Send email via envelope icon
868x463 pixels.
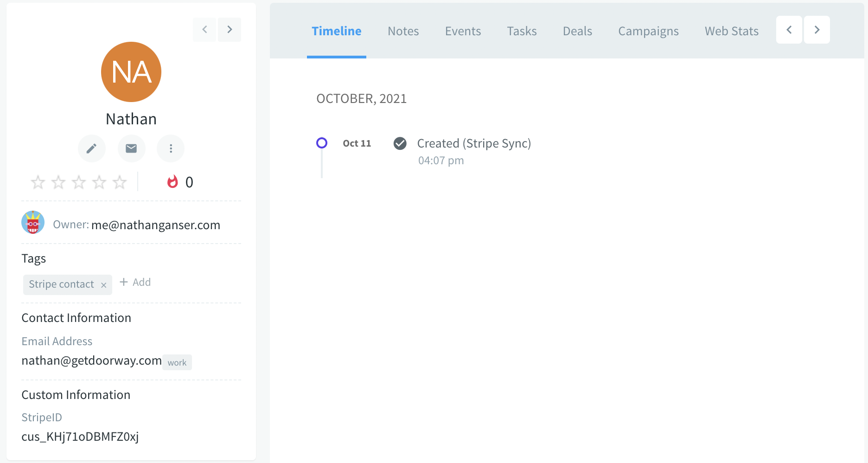[x=131, y=148]
